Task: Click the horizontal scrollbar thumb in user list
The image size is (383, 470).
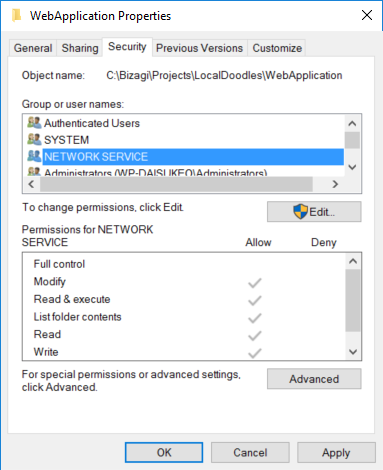Action: [x=176, y=184]
